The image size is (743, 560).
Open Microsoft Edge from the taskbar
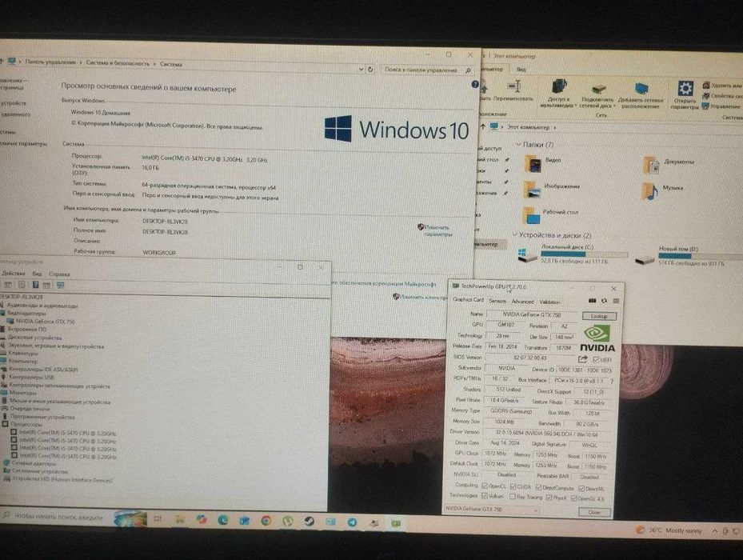[222, 520]
